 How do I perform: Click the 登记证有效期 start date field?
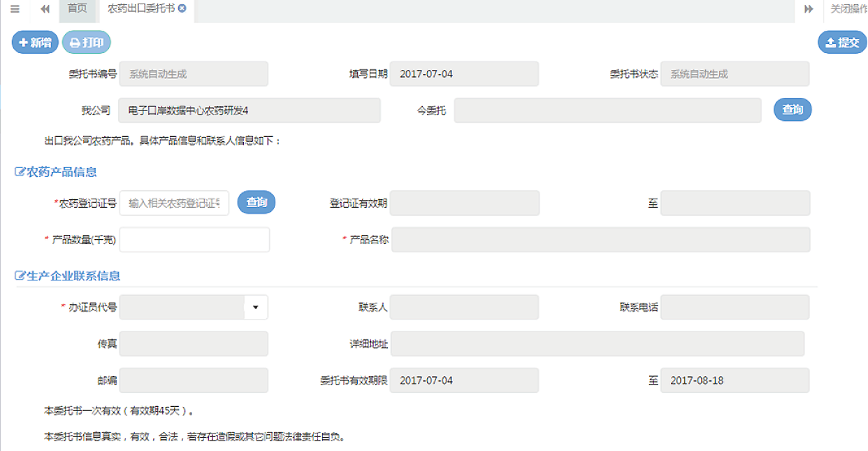point(465,203)
